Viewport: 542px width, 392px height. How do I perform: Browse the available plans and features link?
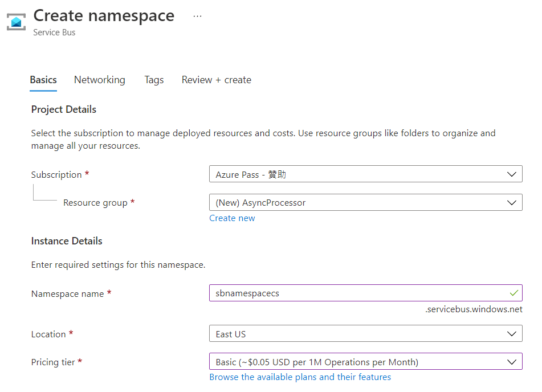300,377
